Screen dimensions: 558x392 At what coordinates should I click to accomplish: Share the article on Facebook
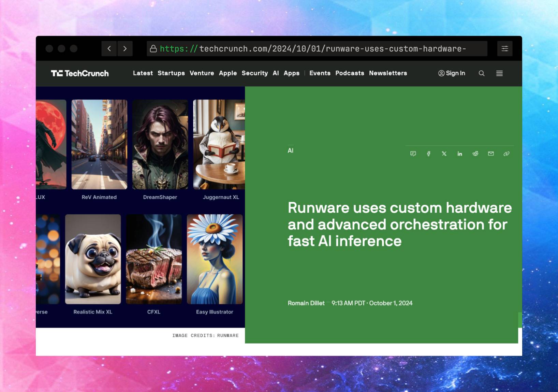(x=428, y=154)
